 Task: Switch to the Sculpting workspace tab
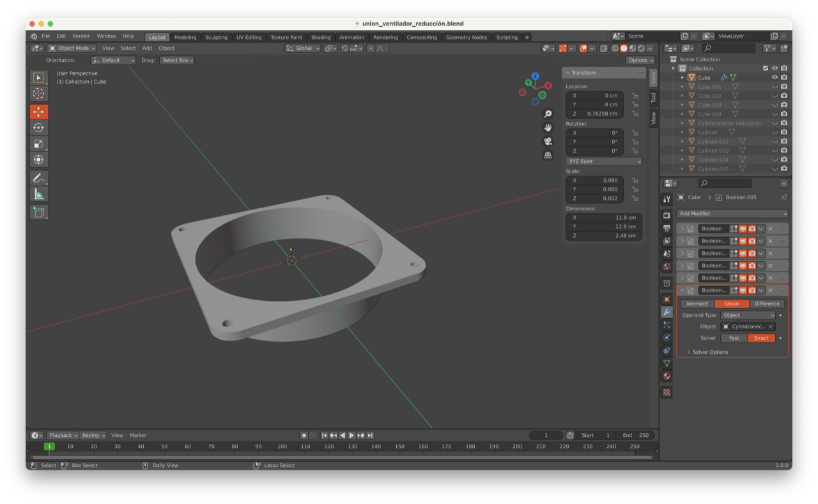[x=216, y=37]
